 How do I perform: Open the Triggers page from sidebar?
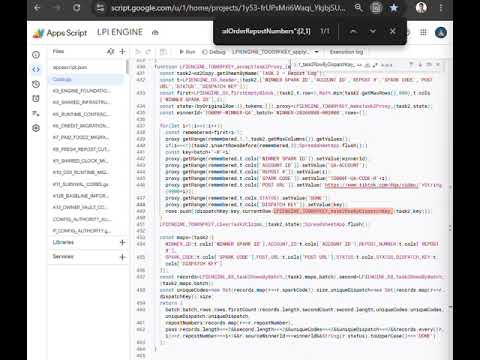coord(36,99)
